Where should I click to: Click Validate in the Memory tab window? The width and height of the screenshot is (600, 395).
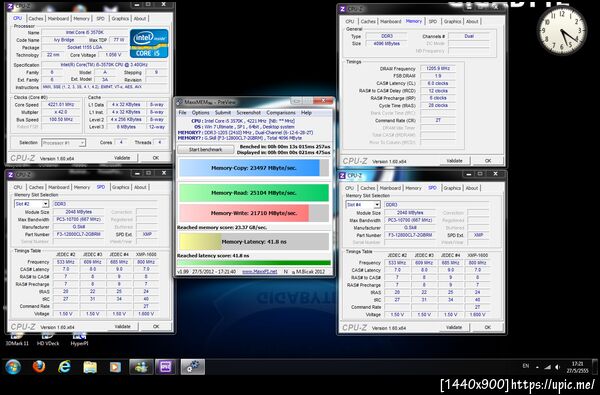tap(454, 161)
